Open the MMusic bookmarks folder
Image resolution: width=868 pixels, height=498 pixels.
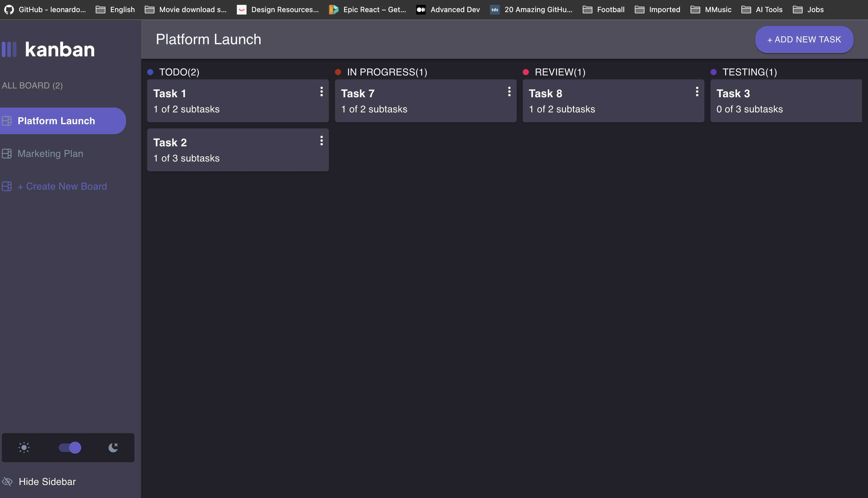coord(711,10)
